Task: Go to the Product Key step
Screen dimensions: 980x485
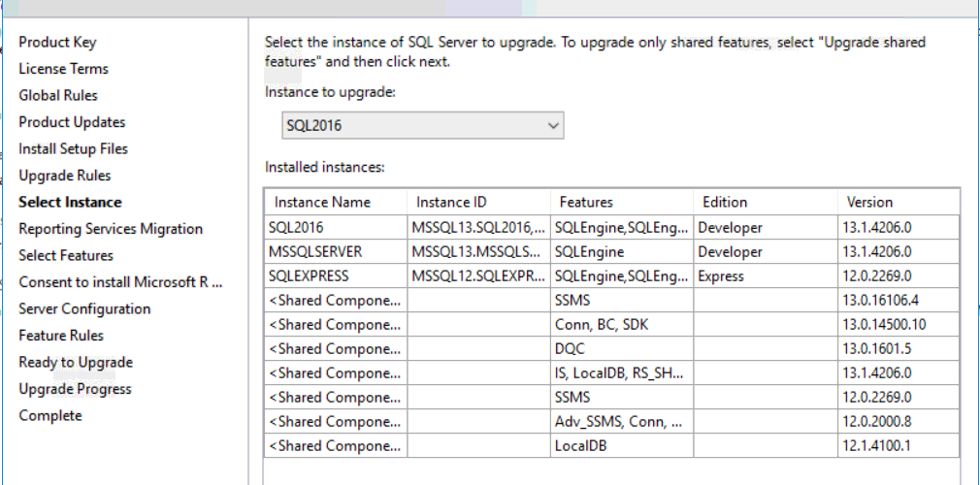Action: [57, 43]
